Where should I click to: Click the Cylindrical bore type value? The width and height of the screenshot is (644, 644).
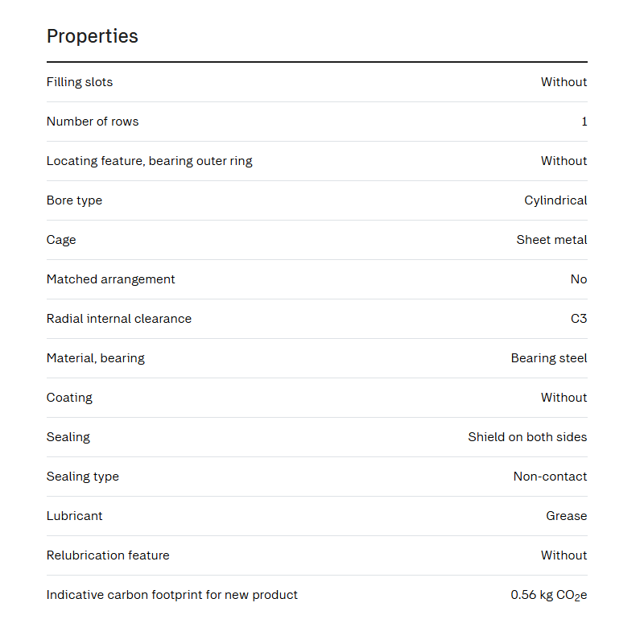[x=555, y=200]
